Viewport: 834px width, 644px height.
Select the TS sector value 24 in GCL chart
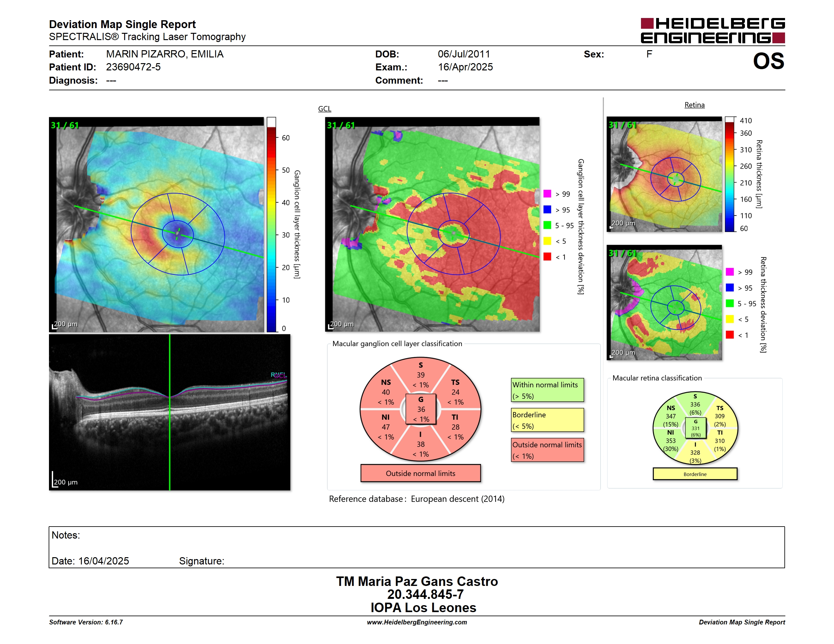[x=455, y=392]
